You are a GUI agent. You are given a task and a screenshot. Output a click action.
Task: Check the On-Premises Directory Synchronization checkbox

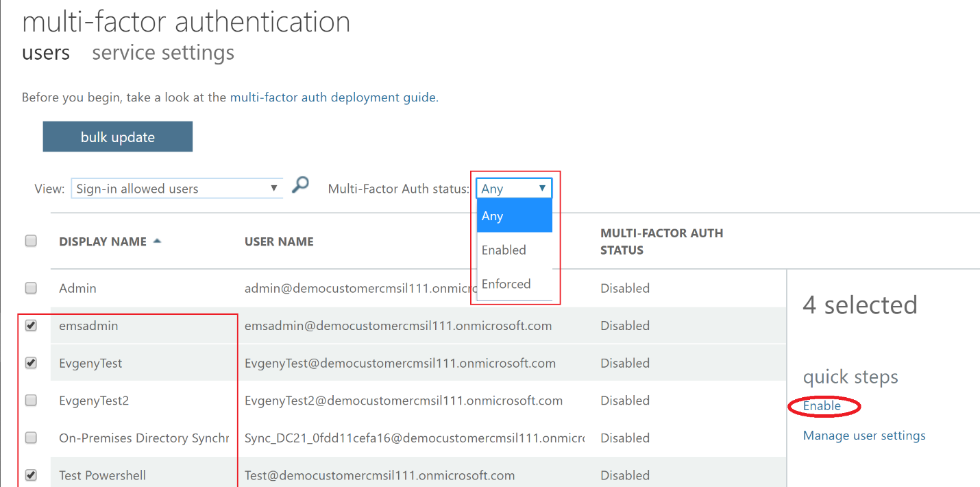pos(31,438)
